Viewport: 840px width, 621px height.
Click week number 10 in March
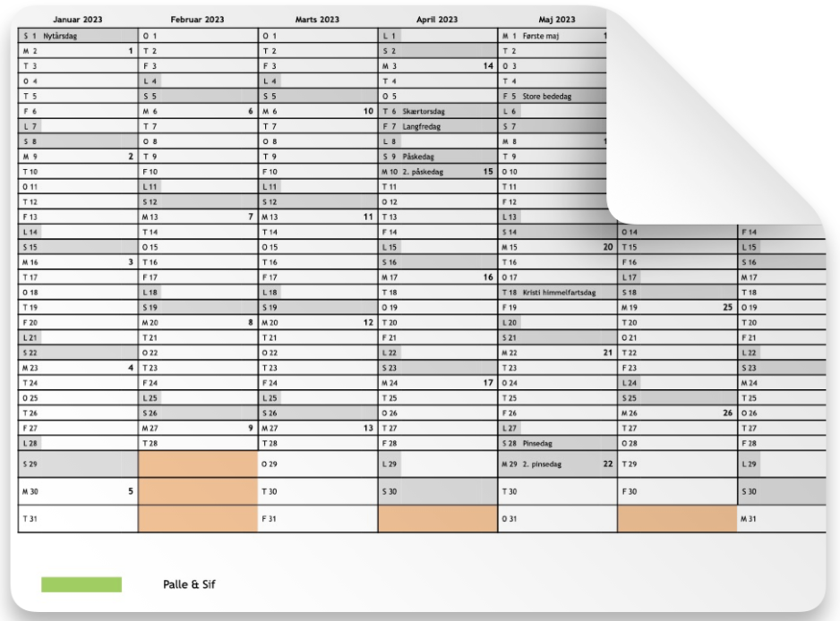click(368, 111)
